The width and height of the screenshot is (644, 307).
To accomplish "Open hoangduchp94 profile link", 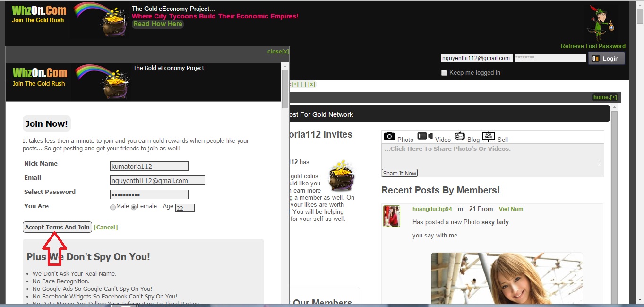I will [x=432, y=209].
